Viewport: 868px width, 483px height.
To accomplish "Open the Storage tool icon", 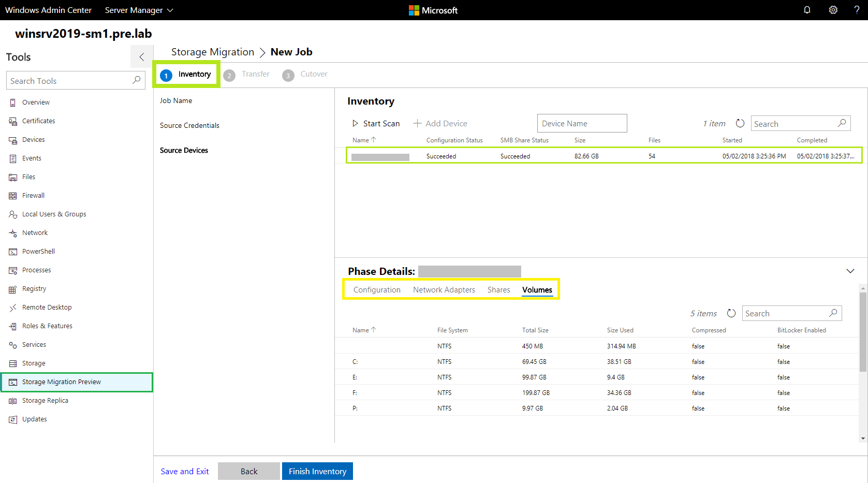I will [13, 363].
